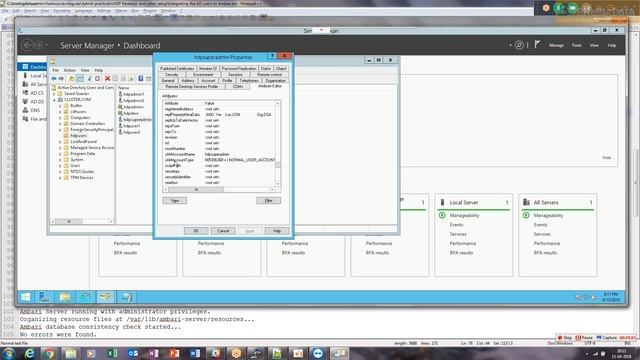The width and height of the screenshot is (640, 360).
Task: Open the Remote Desktop Services Profile tab
Action: pos(191,87)
